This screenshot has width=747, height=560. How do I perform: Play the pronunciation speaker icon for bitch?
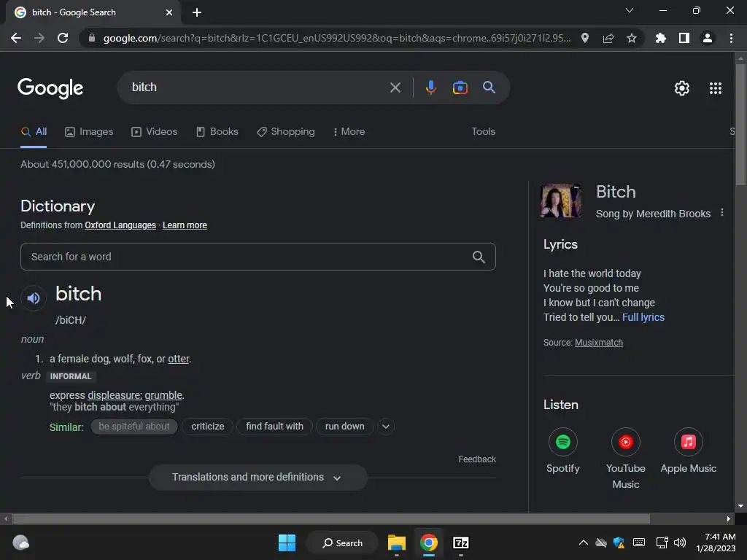click(x=34, y=298)
